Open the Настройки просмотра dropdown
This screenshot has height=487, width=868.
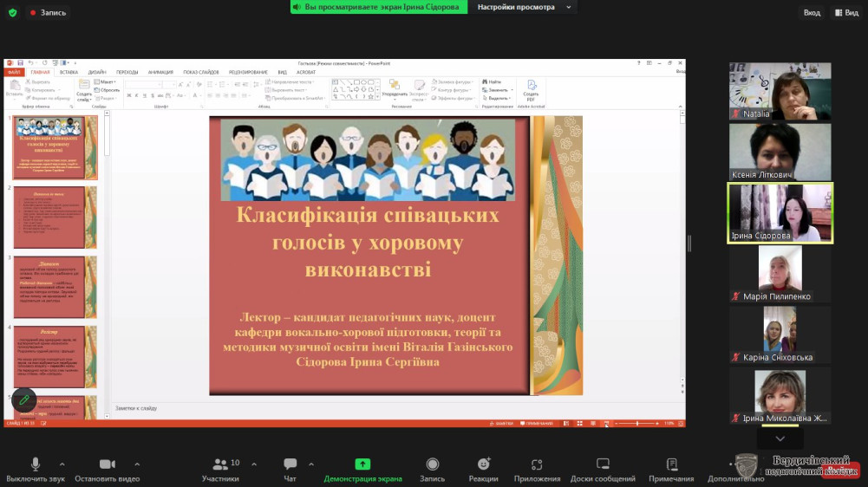coord(524,7)
